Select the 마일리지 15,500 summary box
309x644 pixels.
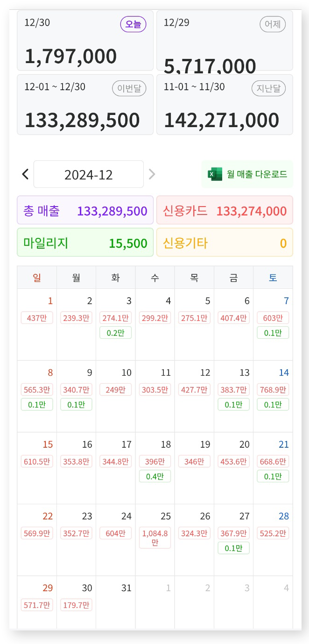point(85,243)
